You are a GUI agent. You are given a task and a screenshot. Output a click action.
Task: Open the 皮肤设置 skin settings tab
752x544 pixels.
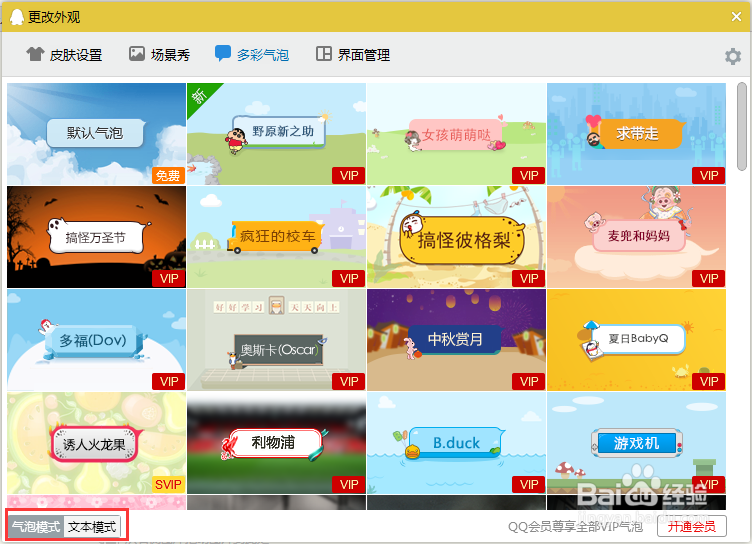(64, 55)
